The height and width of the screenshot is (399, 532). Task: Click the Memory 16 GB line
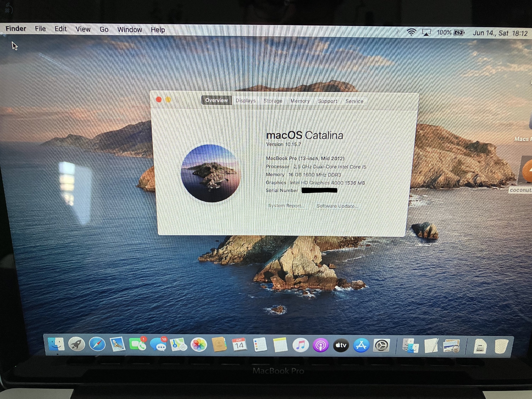tap(303, 175)
